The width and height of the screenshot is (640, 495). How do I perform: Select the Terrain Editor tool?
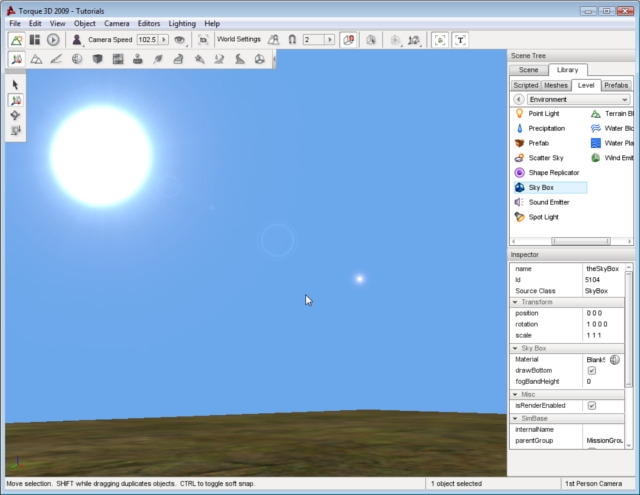(36, 59)
